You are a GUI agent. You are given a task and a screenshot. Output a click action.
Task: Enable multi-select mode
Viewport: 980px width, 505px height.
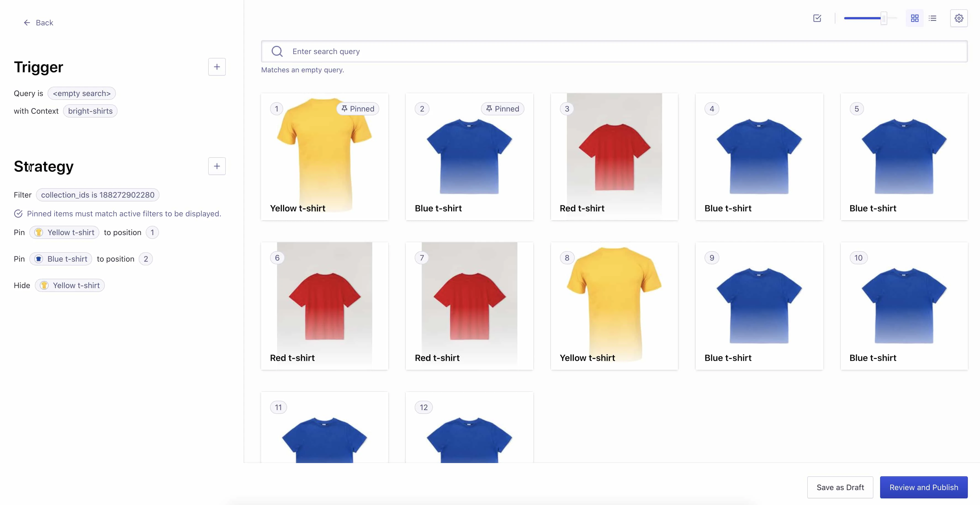point(817,18)
